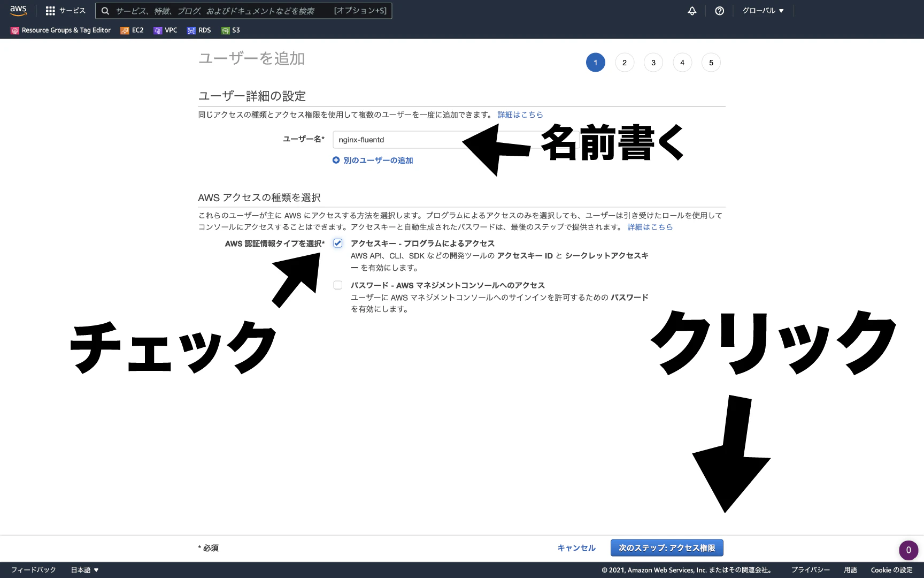Open 詳細はこちら link under user details
This screenshot has height=578, width=924.
[520, 115]
